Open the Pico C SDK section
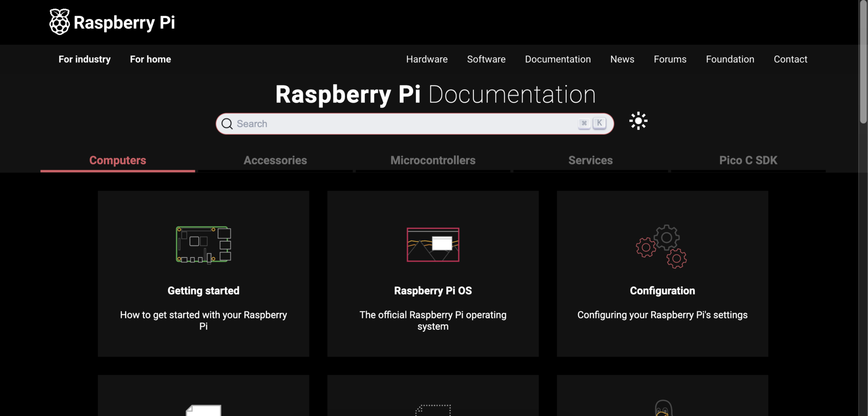Image resolution: width=868 pixels, height=416 pixels. tap(748, 160)
